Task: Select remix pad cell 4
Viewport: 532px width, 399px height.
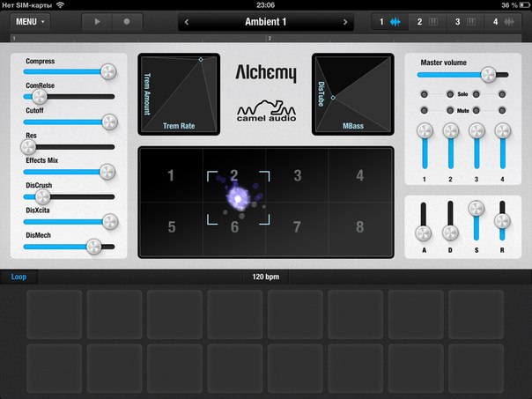Action: point(360,175)
